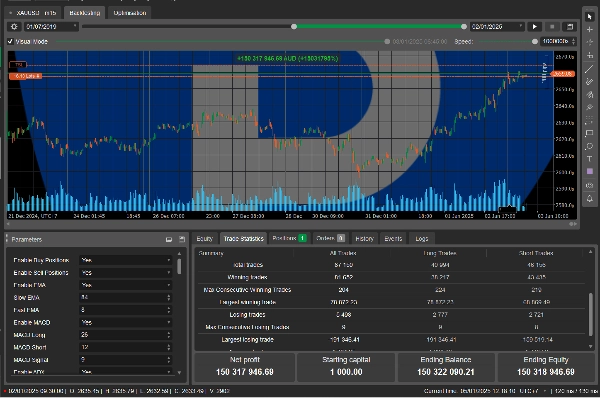Click chart horizontal scrollbar left arrow
Viewport: 600px width, 398px height.
click(8, 224)
